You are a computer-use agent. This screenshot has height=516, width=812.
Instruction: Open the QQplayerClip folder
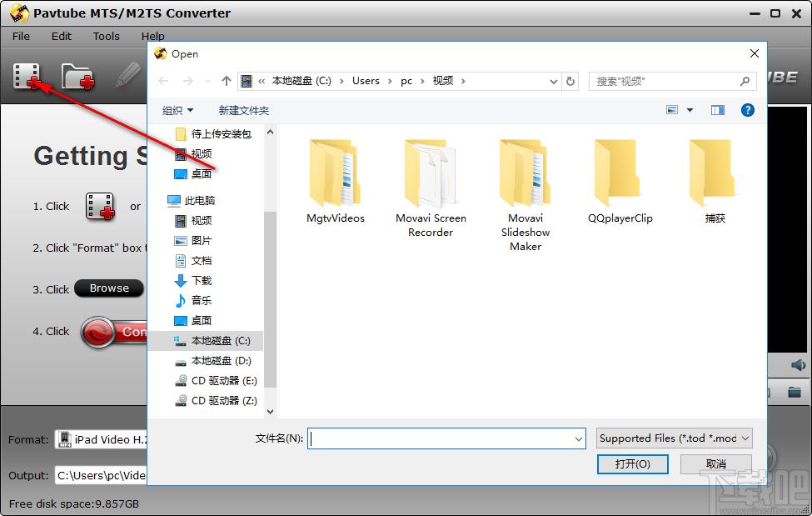coord(620,182)
